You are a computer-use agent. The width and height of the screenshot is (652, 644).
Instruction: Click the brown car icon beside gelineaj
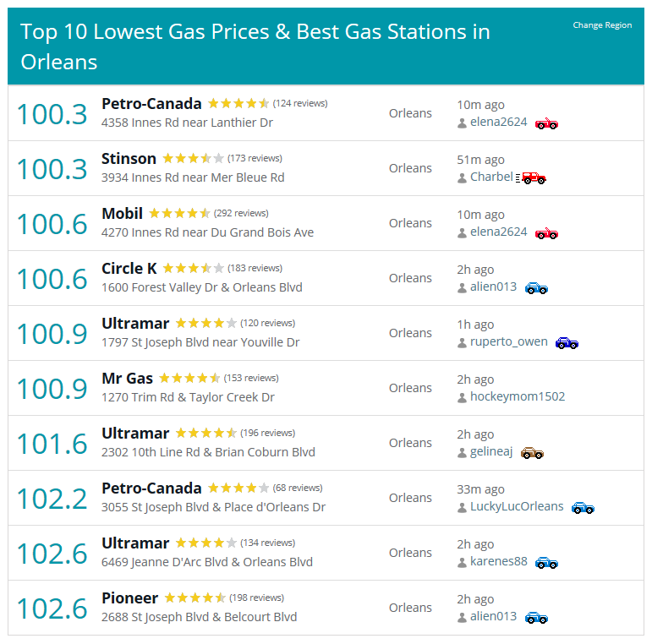(532, 453)
